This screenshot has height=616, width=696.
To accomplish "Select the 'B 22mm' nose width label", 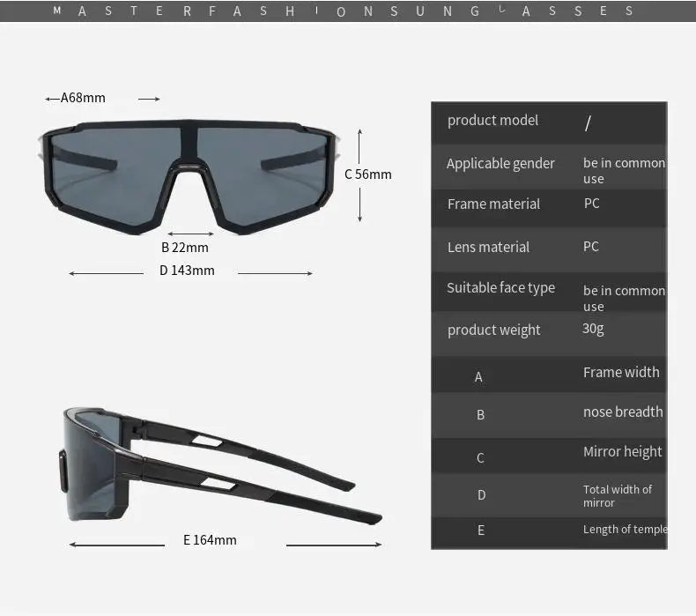I will (185, 248).
